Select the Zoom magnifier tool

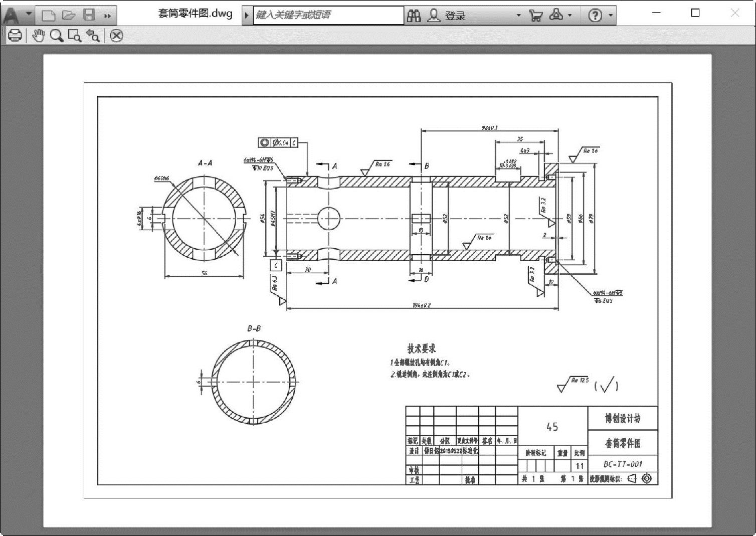point(57,36)
